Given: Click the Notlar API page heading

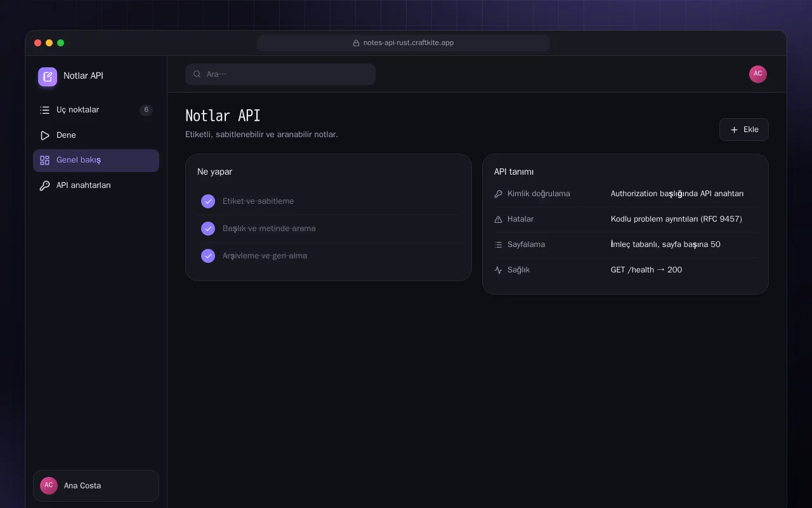Looking at the screenshot, I should tap(223, 116).
